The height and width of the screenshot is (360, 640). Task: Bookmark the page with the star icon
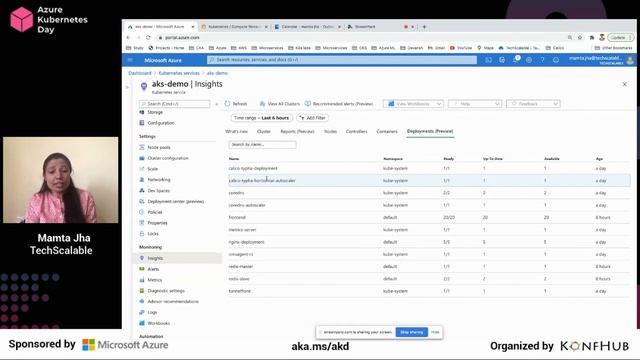580,38
